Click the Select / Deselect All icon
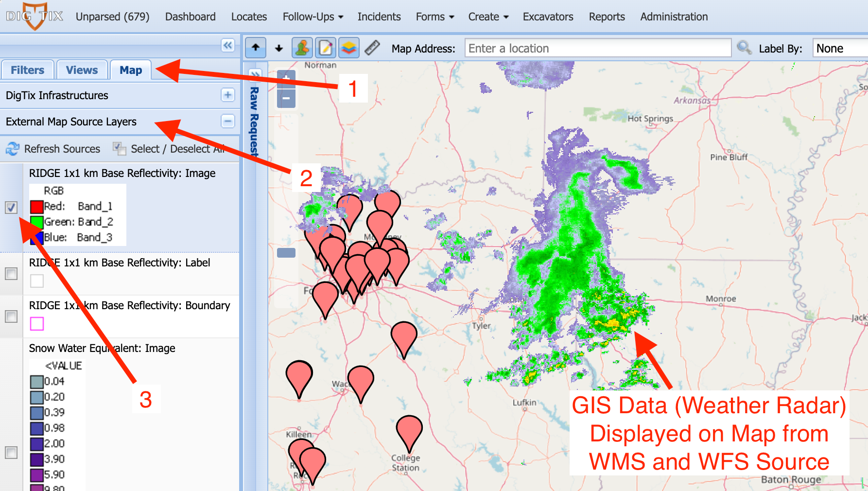The width and height of the screenshot is (868, 491). pyautogui.click(x=120, y=148)
